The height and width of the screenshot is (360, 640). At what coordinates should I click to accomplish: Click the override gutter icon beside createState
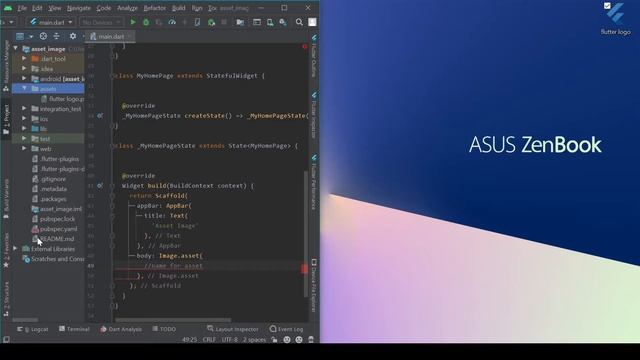pos(100,116)
